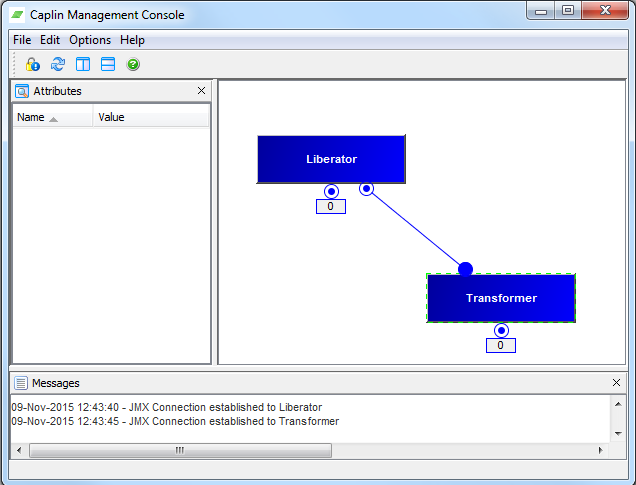Click the Value column header
This screenshot has height=485, width=636.
coord(151,117)
